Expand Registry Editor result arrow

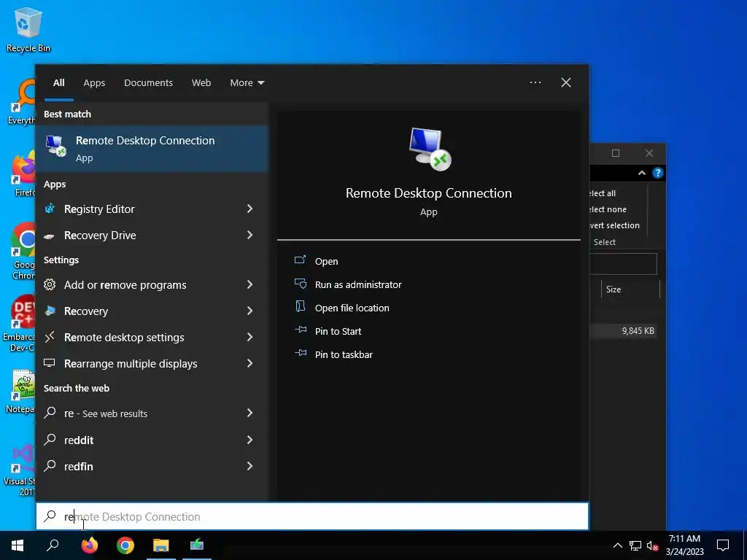pyautogui.click(x=249, y=209)
